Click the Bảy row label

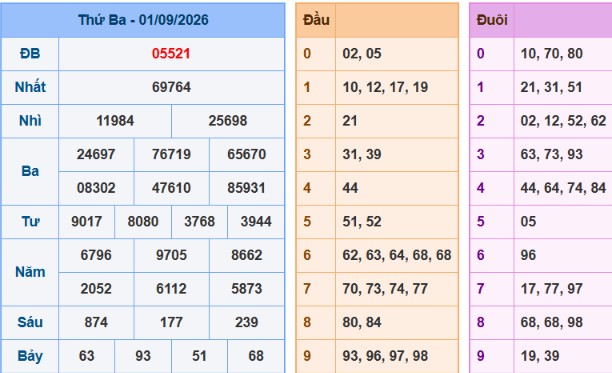[x=30, y=356]
